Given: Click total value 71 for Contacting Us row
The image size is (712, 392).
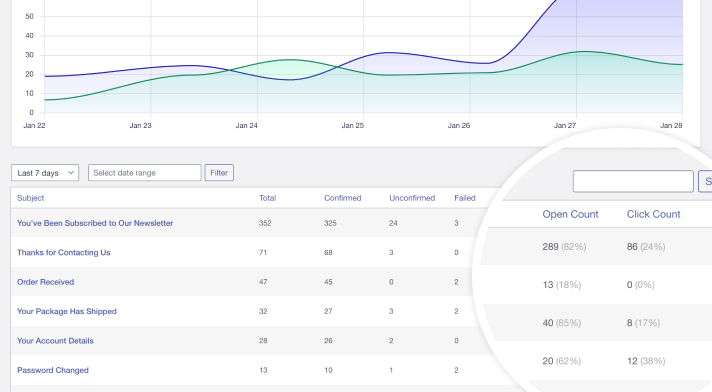Looking at the screenshot, I should pyautogui.click(x=263, y=253).
